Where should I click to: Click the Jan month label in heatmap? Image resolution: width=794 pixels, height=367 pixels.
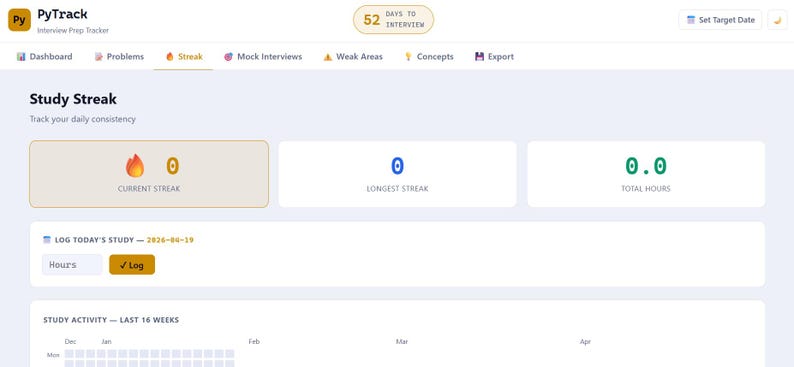point(106,342)
